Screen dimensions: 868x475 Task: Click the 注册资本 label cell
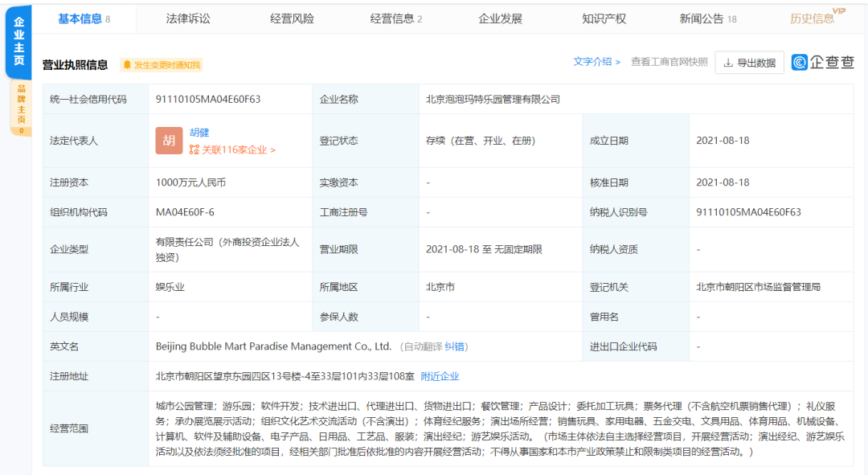pos(95,182)
